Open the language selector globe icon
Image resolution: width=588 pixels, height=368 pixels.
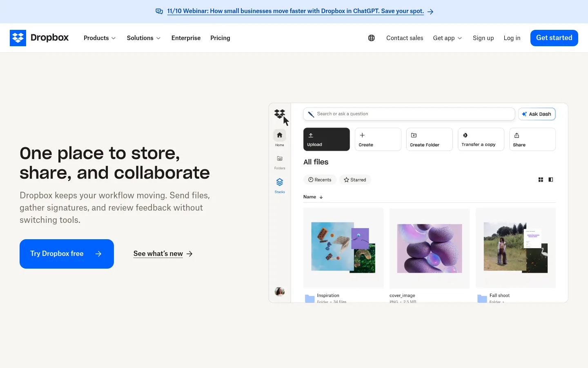point(372,38)
